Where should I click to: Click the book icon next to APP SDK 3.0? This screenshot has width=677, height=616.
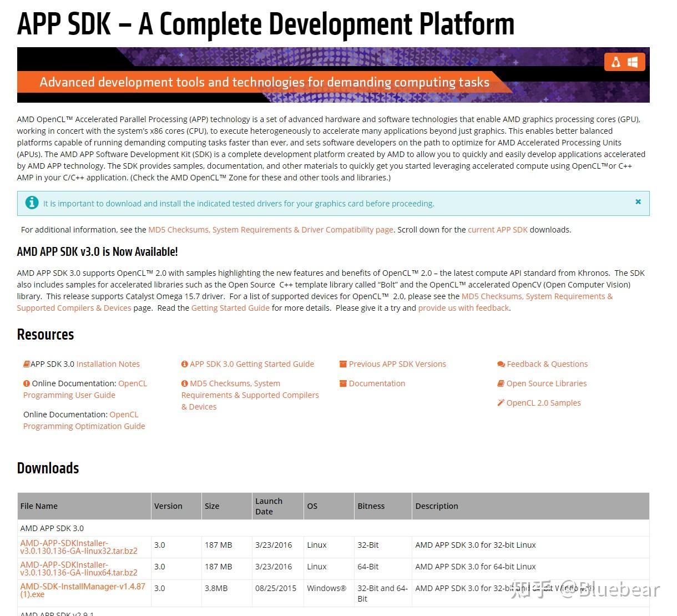[26, 363]
